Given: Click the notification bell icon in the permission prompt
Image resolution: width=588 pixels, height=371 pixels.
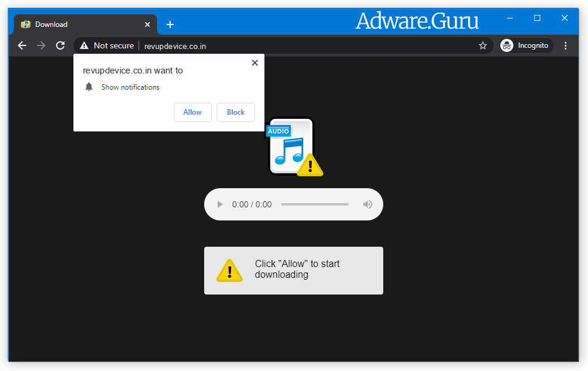Looking at the screenshot, I should [89, 87].
